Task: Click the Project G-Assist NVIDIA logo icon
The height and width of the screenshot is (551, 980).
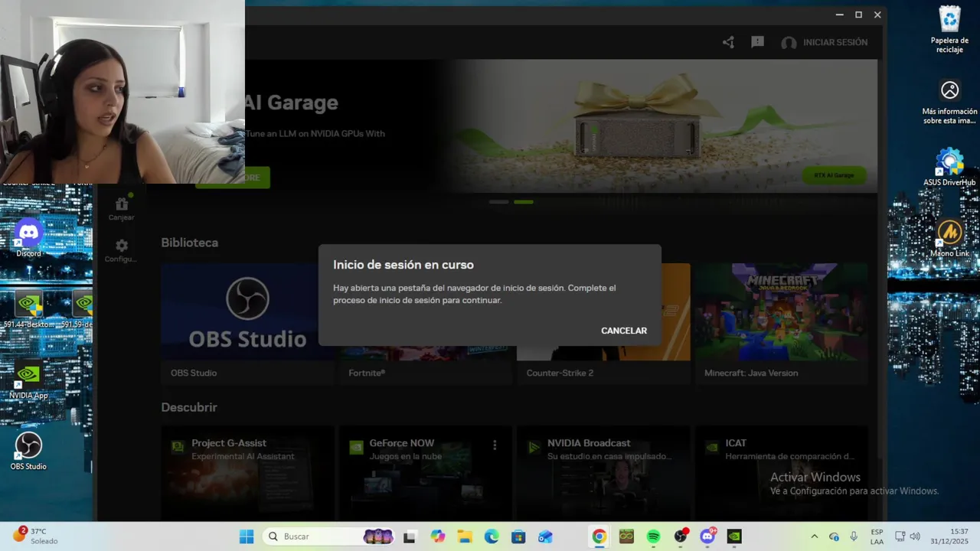Action: 178,447
